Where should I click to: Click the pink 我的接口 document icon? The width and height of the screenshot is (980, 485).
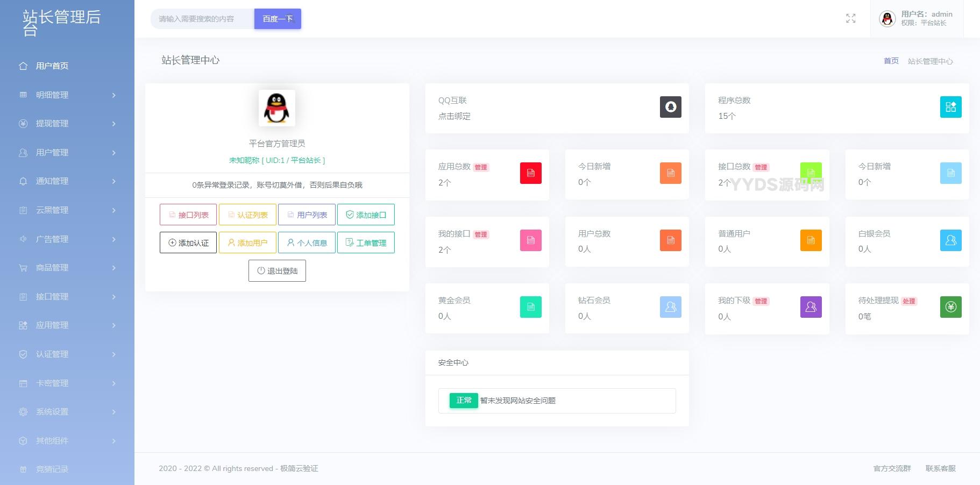click(x=530, y=240)
